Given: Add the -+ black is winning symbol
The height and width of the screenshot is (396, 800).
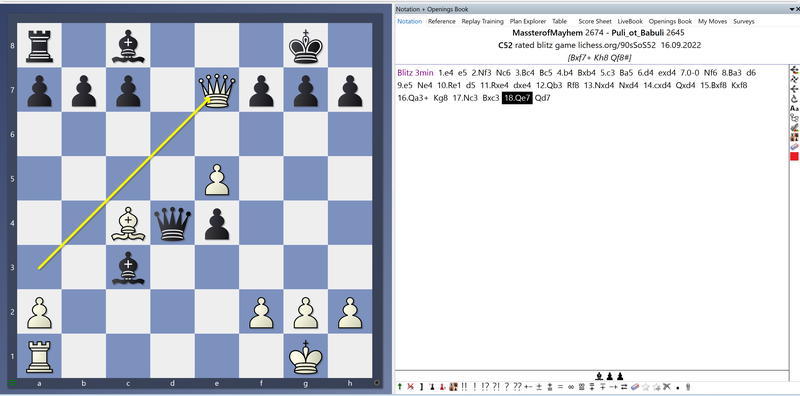Looking at the screenshot, I should 613,387.
